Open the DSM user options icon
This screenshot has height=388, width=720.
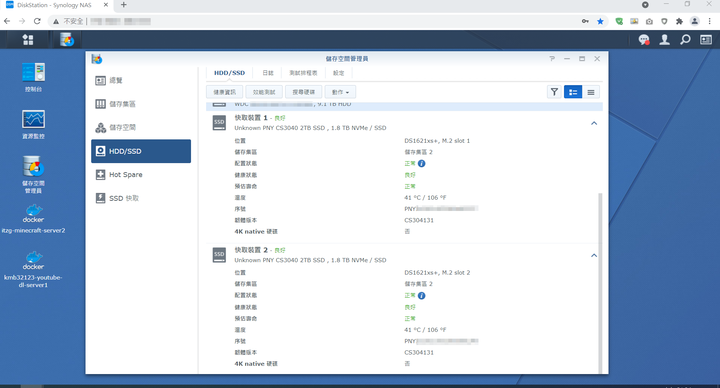pyautogui.click(x=664, y=40)
